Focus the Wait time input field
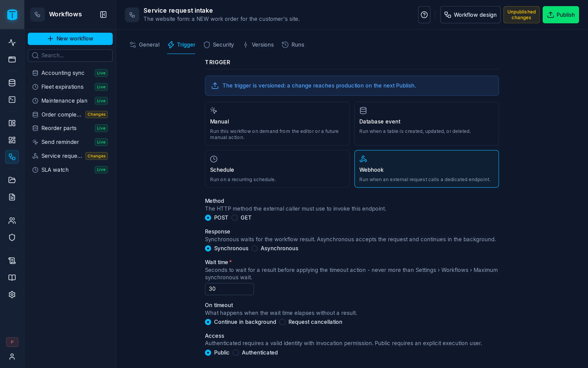588x368 pixels. pos(229,289)
